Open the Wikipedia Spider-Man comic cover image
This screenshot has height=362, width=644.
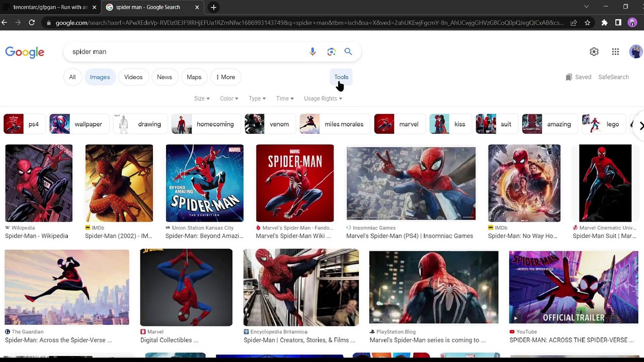39,183
